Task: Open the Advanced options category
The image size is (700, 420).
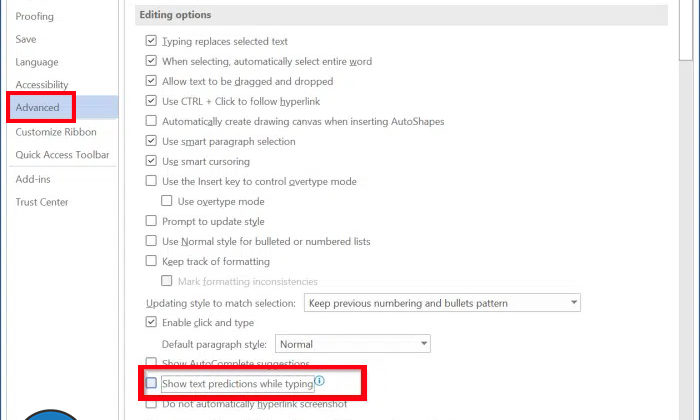Action: [x=37, y=108]
